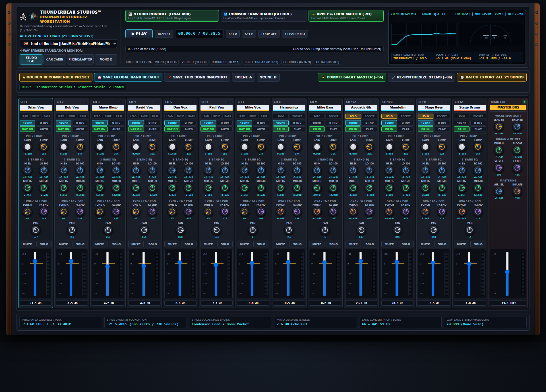Click Batch Export All 21 Songs
Viewport: 546px width, 392px height.
coord(492,77)
